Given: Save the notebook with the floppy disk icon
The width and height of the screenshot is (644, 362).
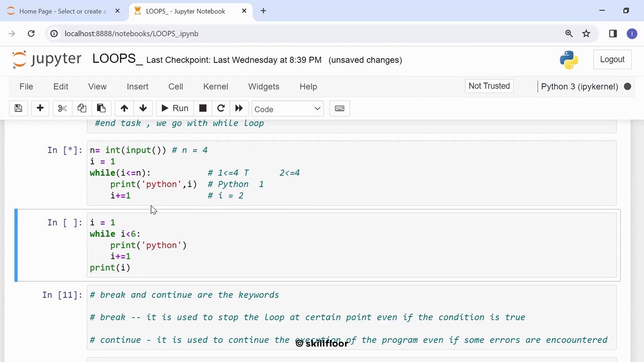Looking at the screenshot, I should (x=18, y=109).
